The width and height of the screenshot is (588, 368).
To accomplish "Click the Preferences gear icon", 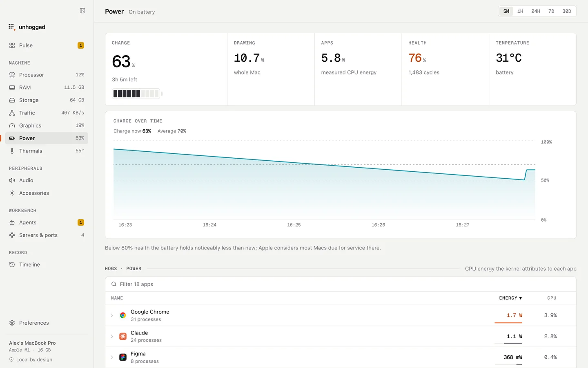I will (x=12, y=323).
